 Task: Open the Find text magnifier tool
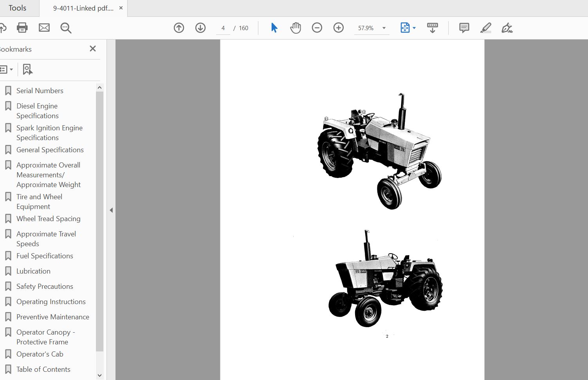tap(66, 28)
